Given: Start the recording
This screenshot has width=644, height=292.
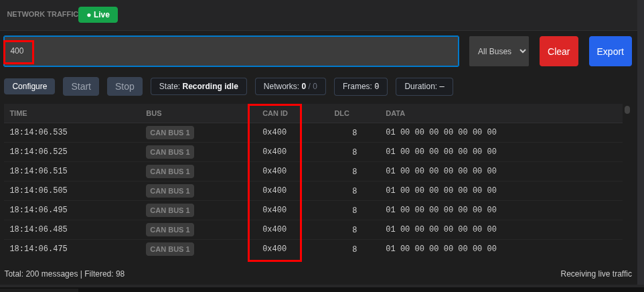Looking at the screenshot, I should [x=81, y=86].
